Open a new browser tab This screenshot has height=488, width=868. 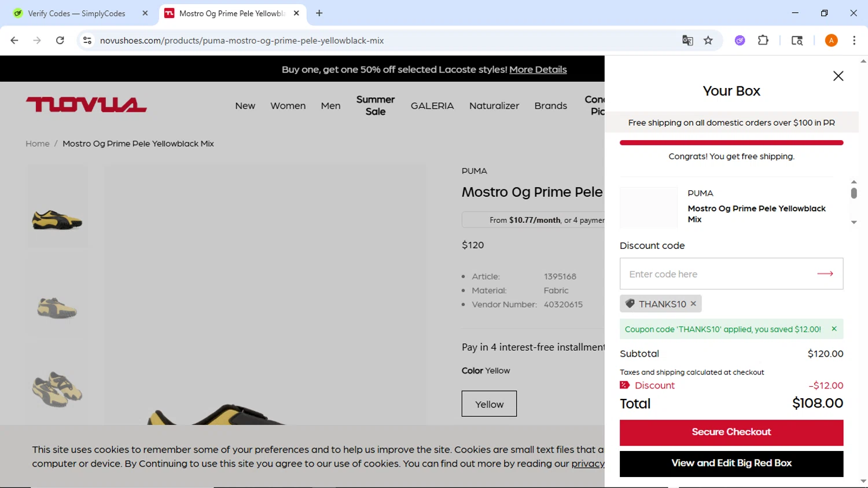tap(319, 13)
